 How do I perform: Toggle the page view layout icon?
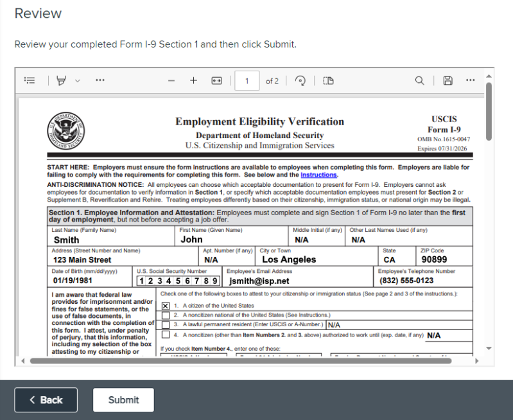pyautogui.click(x=328, y=80)
